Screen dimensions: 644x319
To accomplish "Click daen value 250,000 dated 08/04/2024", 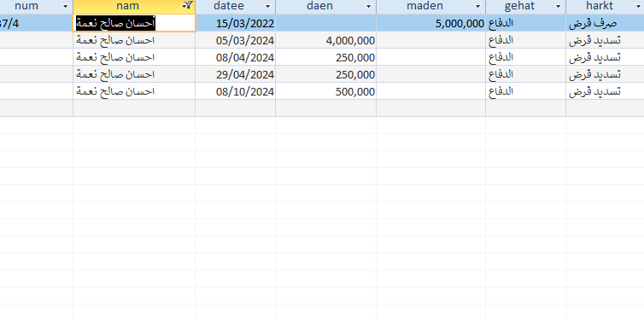I will 325,57.
